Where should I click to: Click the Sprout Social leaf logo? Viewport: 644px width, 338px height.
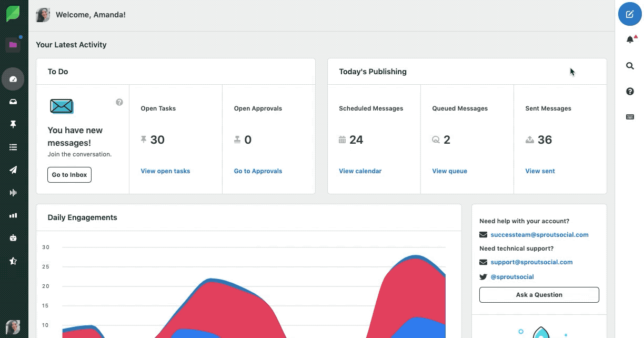pos(13,14)
